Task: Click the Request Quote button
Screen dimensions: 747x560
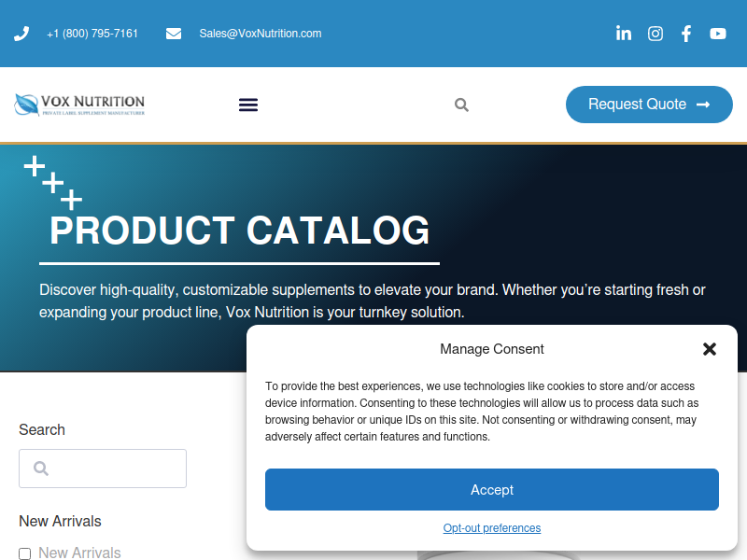Action: pos(649,105)
